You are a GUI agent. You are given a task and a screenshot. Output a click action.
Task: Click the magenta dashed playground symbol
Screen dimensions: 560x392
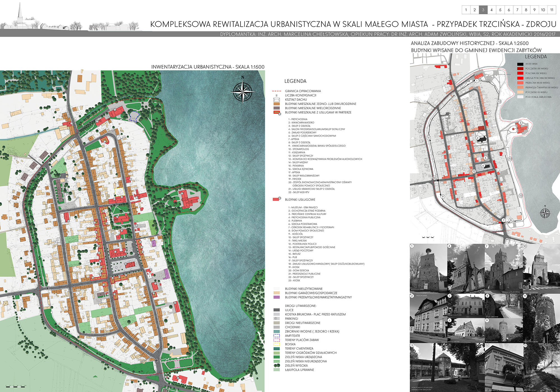pyautogui.click(x=277, y=340)
